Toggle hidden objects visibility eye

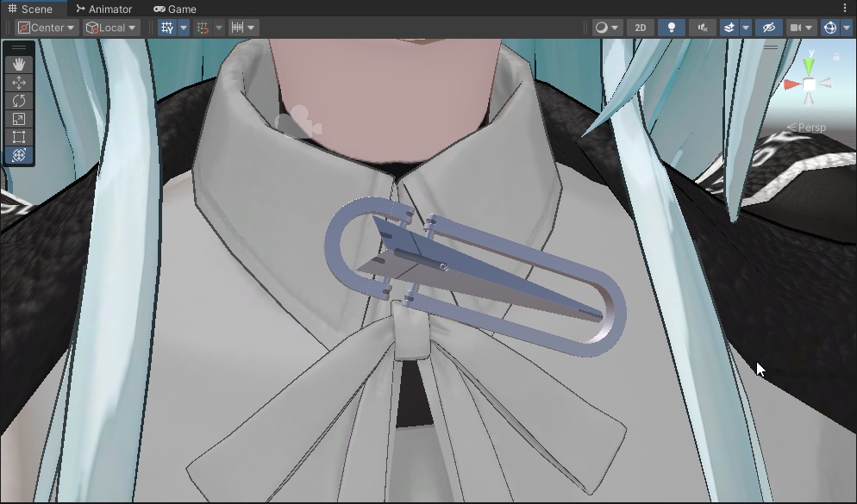768,28
